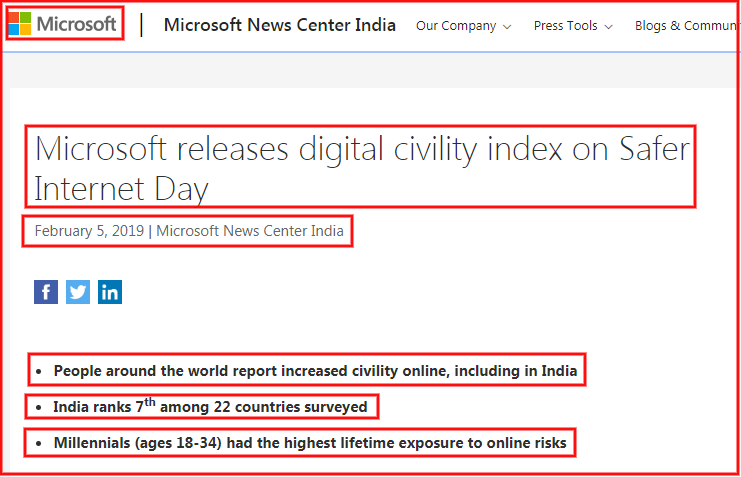Click bullet about increased civility online
The height and width of the screenshot is (477, 741).
click(315, 371)
